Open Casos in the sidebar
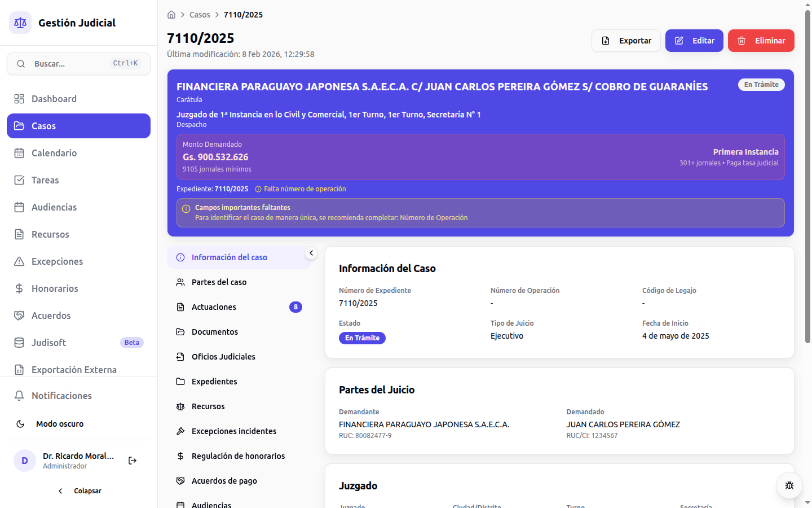The image size is (812, 508). coord(78,126)
